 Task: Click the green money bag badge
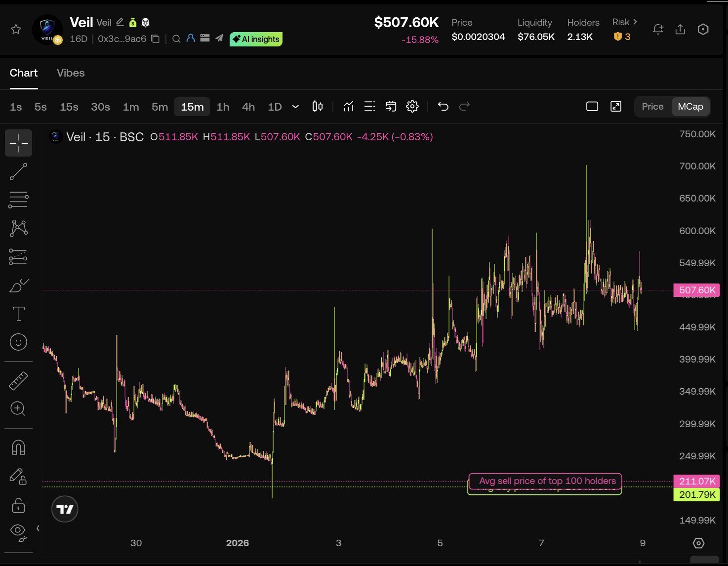pyautogui.click(x=132, y=22)
